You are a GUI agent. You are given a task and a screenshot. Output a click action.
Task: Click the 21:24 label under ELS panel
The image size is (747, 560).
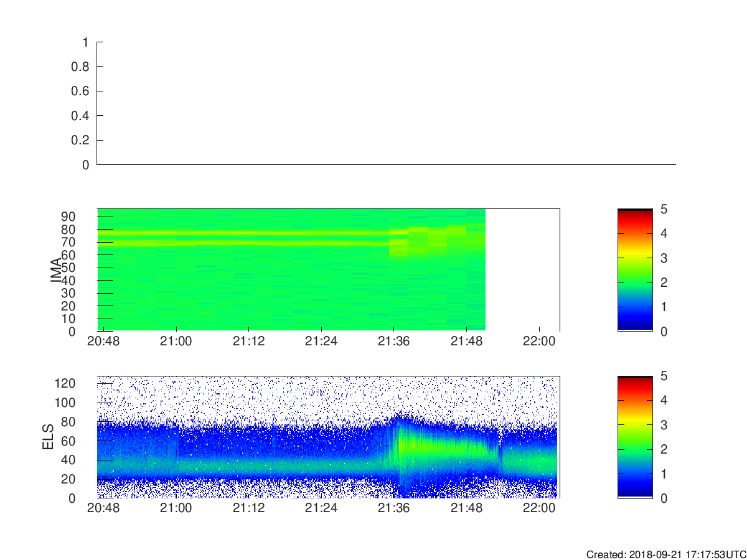321,508
